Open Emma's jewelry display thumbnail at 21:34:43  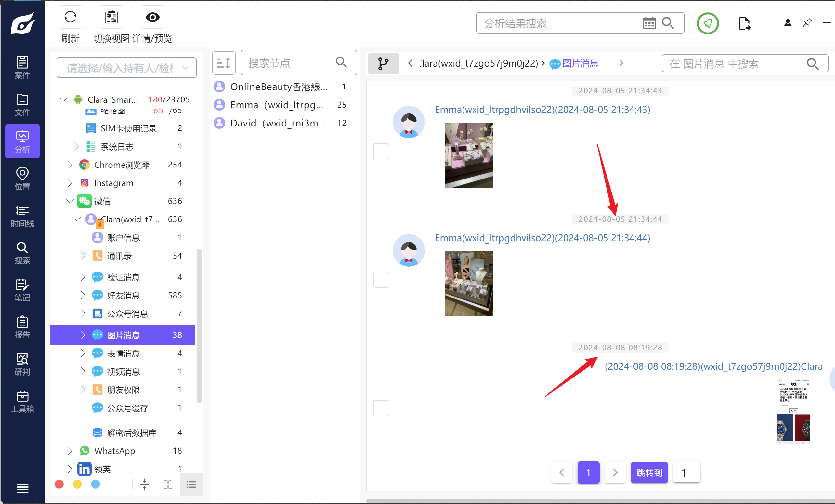(469, 155)
